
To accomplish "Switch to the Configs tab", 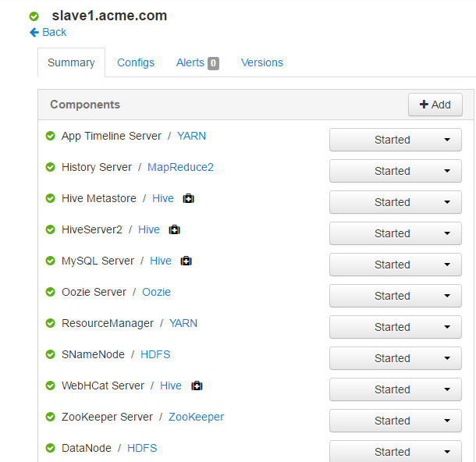I will coord(136,62).
